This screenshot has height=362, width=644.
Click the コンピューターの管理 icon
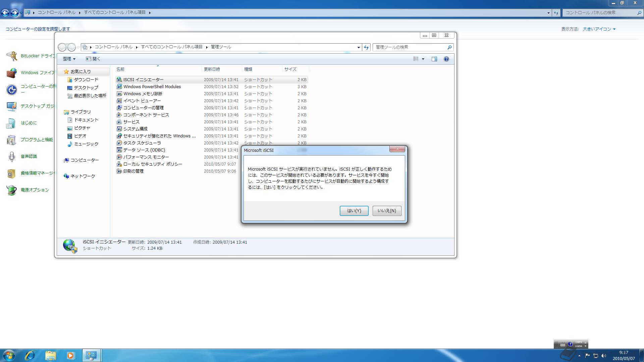(119, 108)
